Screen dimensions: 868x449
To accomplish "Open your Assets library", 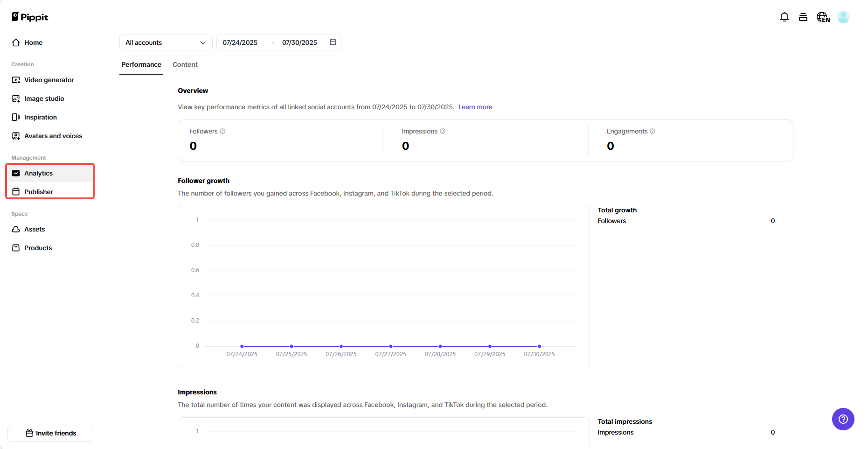I will 35,229.
